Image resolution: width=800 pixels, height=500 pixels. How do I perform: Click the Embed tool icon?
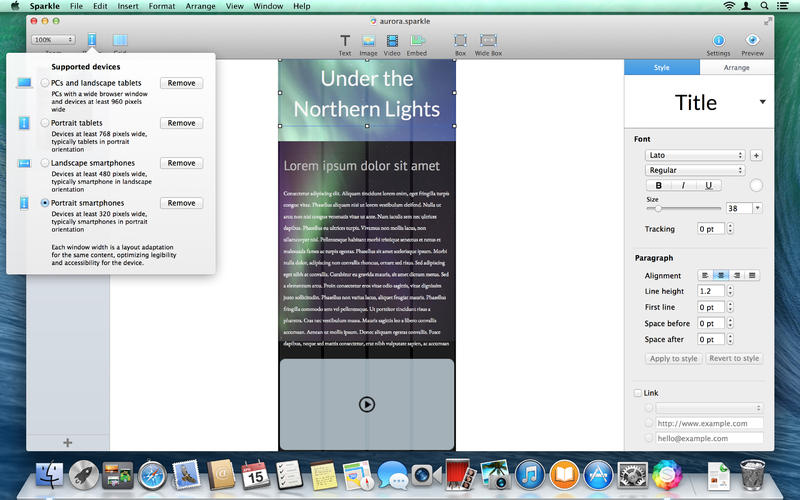[416, 41]
